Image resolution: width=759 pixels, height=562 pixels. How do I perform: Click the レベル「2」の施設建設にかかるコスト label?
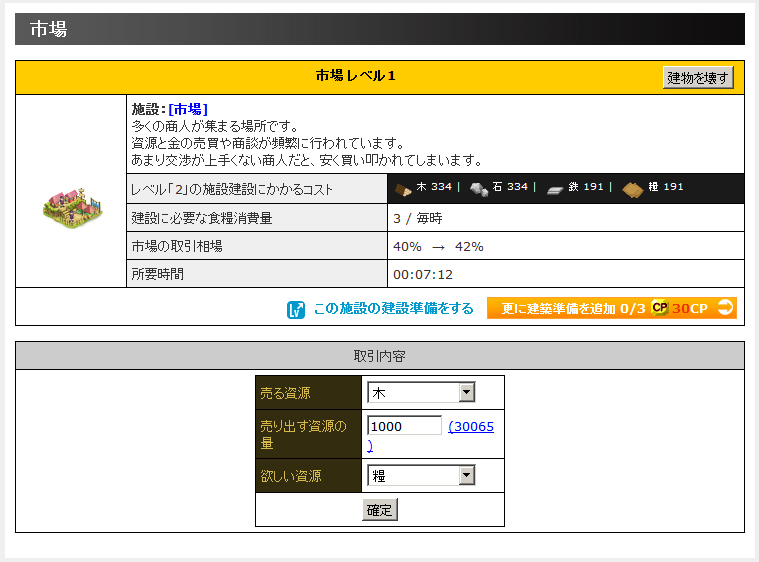pyautogui.click(x=232, y=189)
